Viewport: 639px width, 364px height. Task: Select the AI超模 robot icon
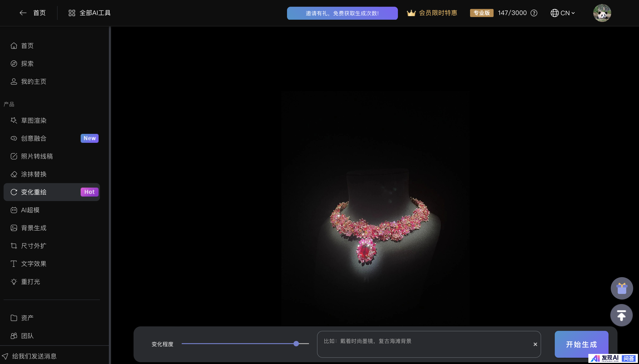14,210
